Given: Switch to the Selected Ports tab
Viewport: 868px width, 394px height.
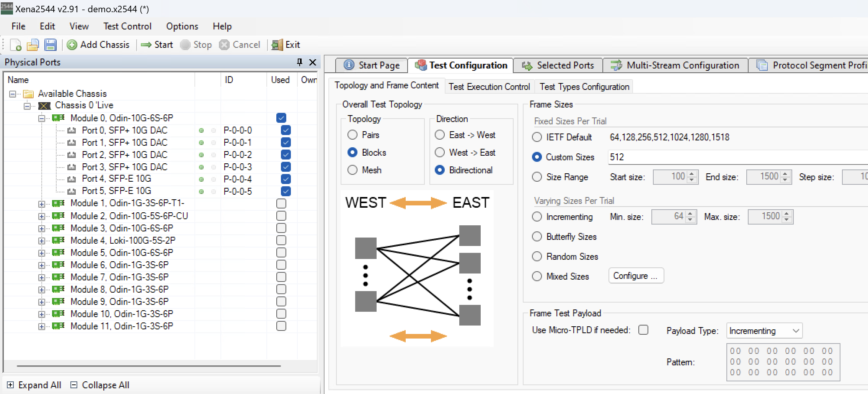Looking at the screenshot, I should (x=558, y=65).
